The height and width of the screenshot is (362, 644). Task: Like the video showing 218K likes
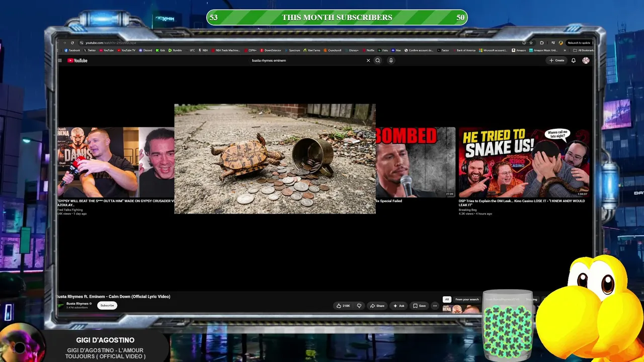point(343,306)
